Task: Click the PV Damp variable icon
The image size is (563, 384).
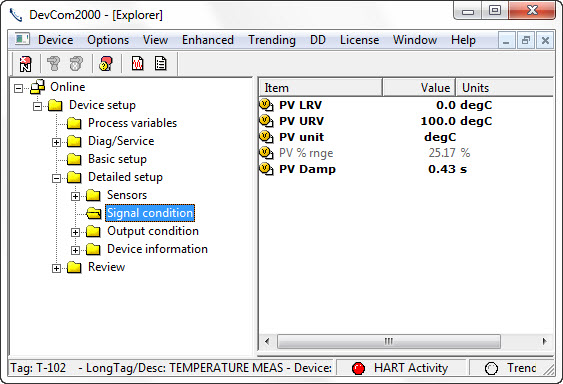Action: 266,169
